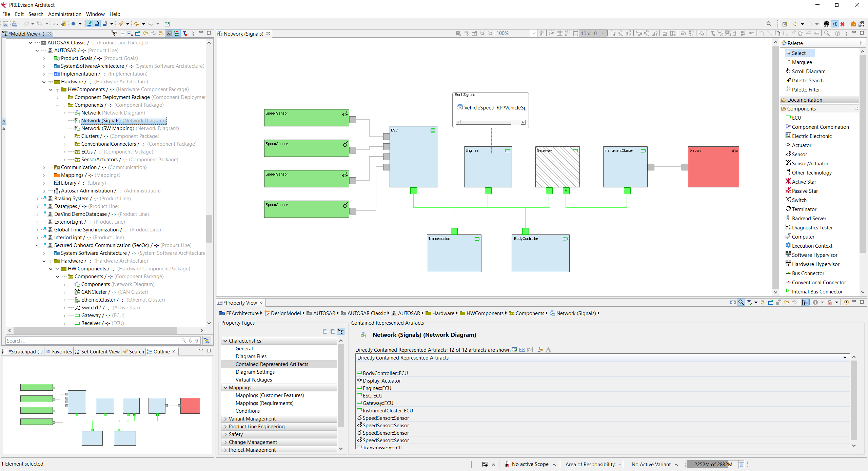Collapse the Characteristics section

pyautogui.click(x=225, y=341)
